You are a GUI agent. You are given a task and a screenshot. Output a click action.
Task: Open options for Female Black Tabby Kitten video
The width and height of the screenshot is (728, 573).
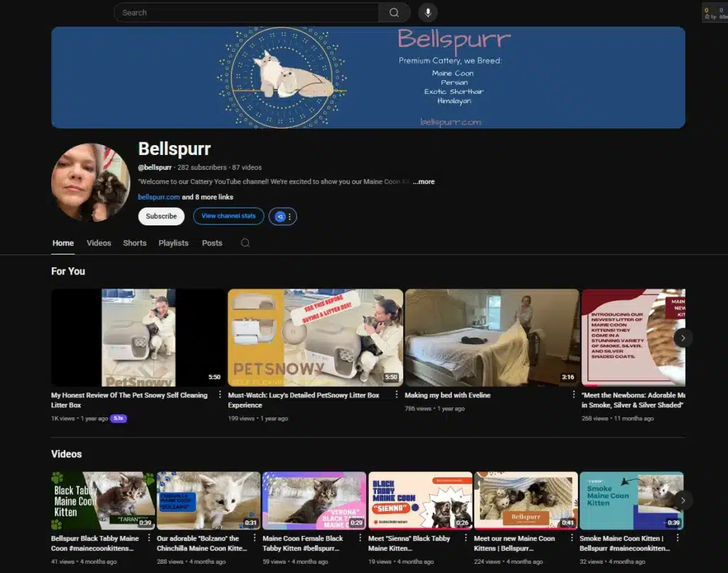360,537
